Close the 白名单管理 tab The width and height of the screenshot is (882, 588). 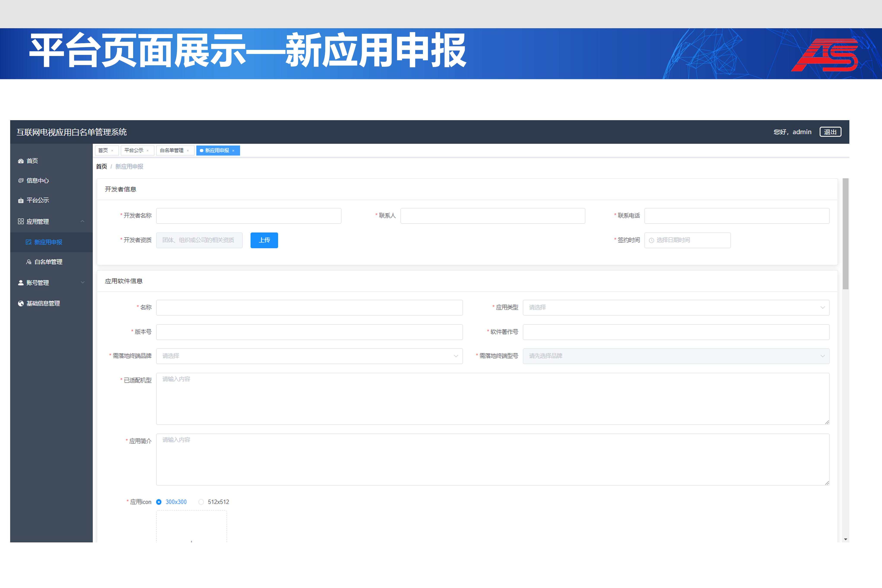pos(188,151)
